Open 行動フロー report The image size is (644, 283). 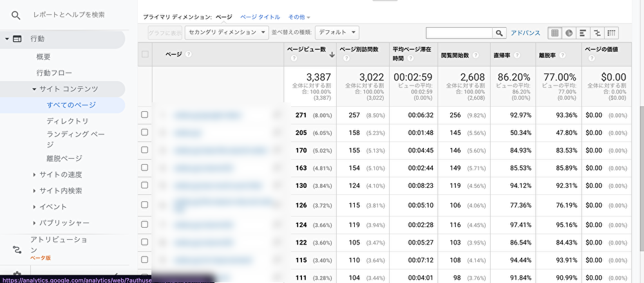54,73
